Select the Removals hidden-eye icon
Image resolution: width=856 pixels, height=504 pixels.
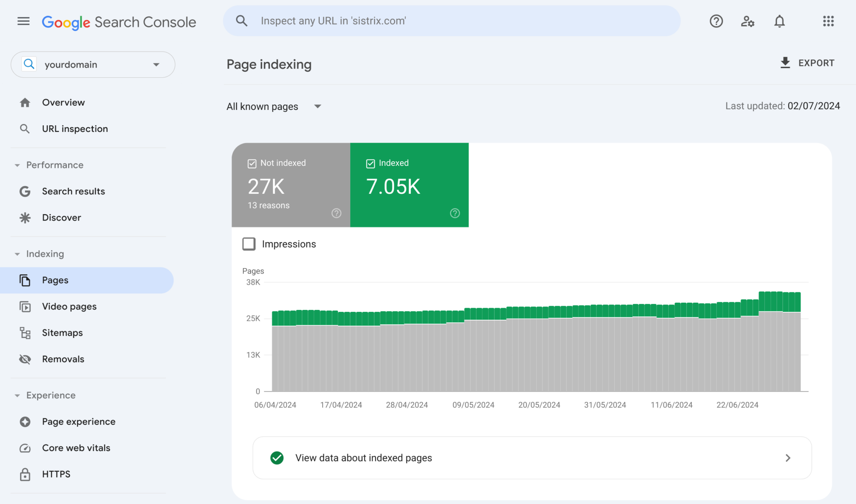pyautogui.click(x=25, y=359)
